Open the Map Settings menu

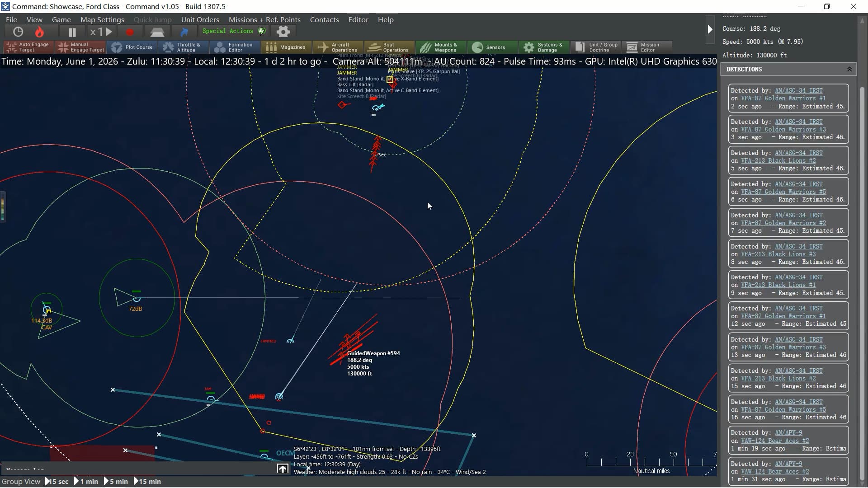coord(102,19)
